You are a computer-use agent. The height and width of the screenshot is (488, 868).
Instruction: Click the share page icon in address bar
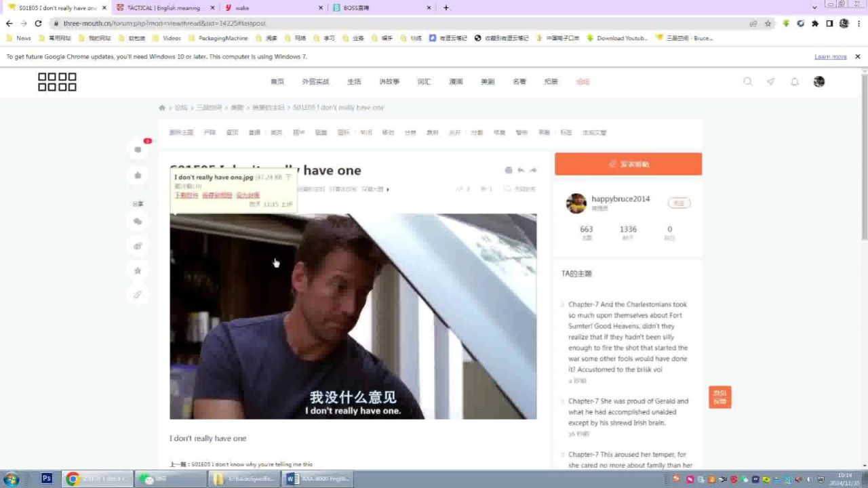tap(753, 23)
